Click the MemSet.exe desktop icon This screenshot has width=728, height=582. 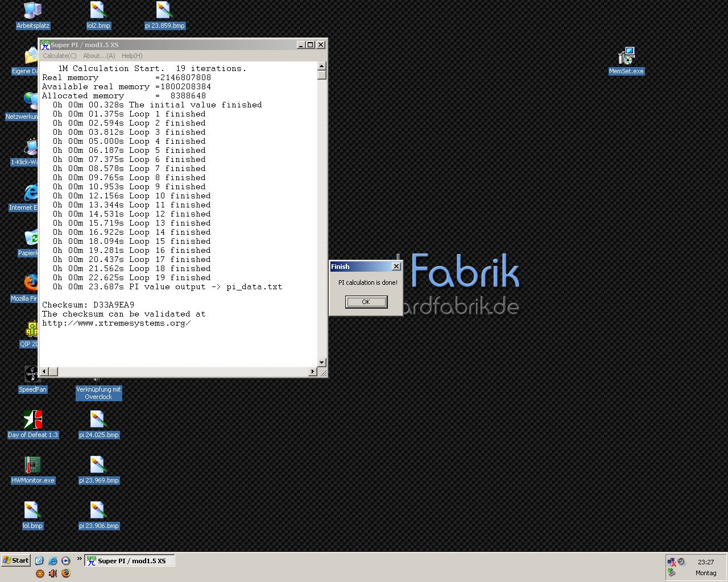626,60
